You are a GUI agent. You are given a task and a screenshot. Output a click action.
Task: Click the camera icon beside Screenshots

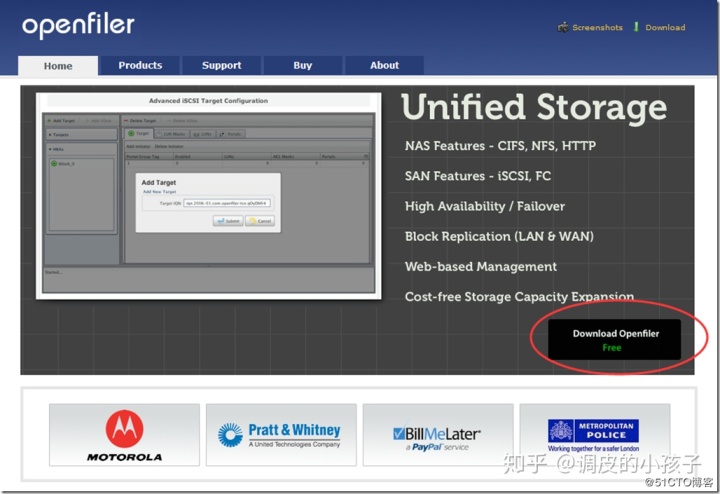click(x=562, y=28)
